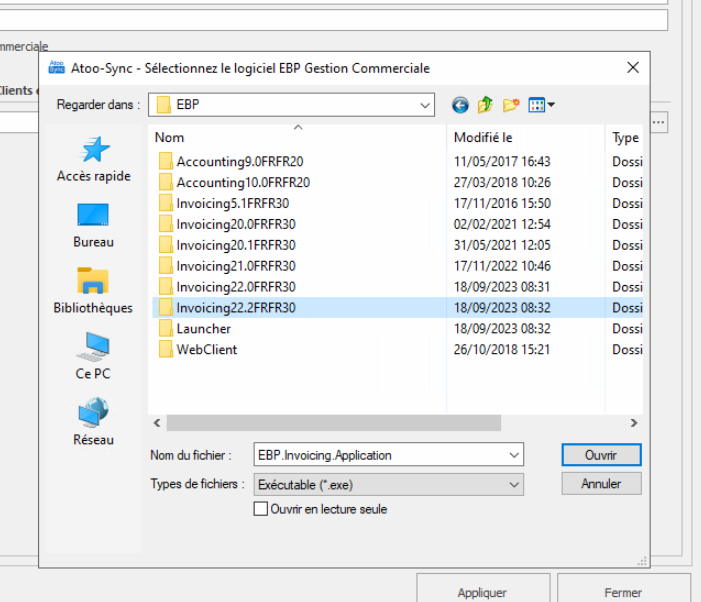This screenshot has height=602, width=701.
Task: Click the date 02/02/2021 12:54
Action: (502, 224)
